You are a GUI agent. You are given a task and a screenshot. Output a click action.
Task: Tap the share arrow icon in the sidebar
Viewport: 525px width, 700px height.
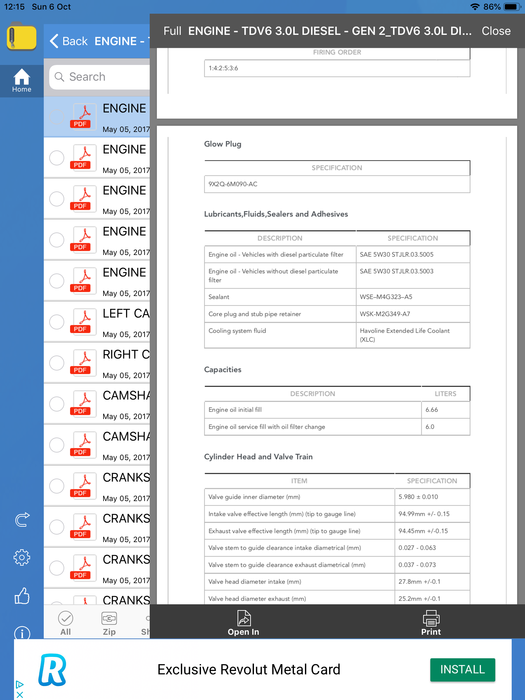(x=22, y=519)
